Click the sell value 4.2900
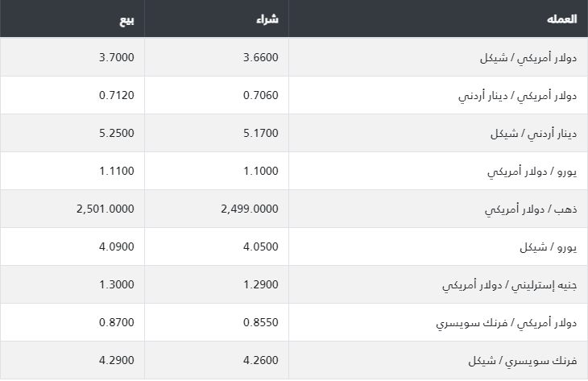 point(116,360)
